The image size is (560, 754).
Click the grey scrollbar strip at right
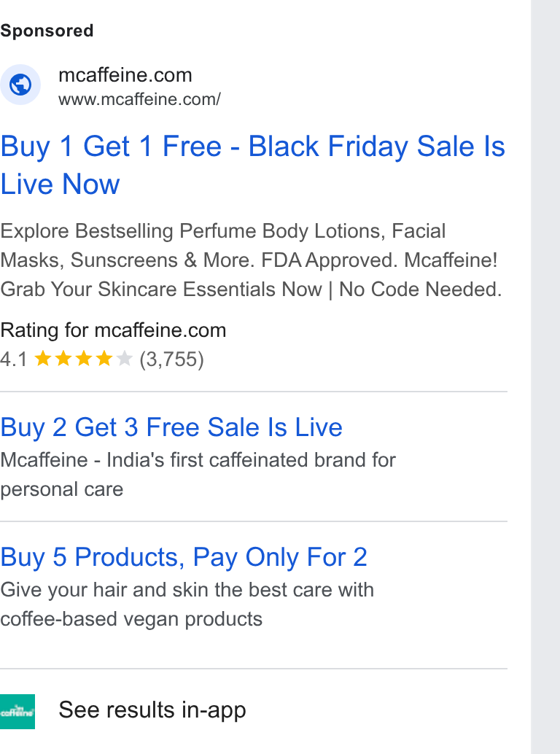(545, 377)
